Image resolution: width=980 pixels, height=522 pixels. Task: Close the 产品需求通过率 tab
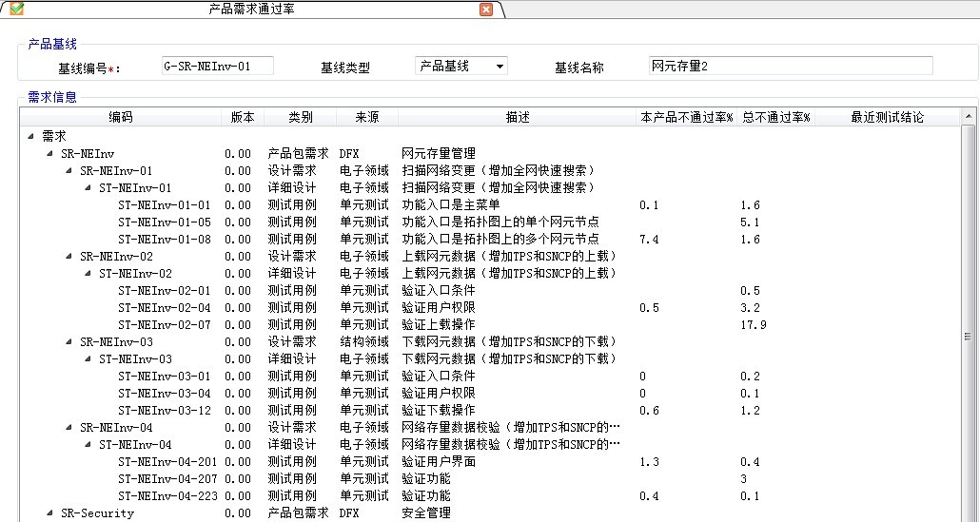click(486, 10)
